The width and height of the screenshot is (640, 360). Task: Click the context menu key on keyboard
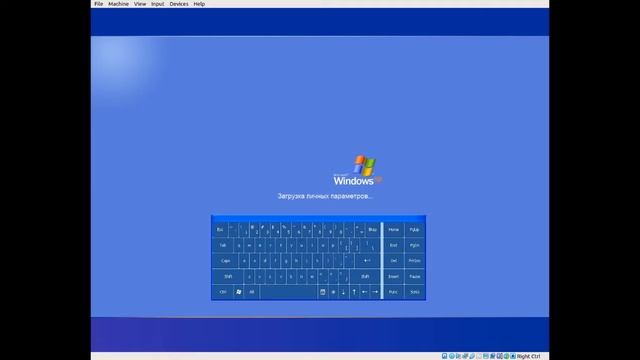322,292
